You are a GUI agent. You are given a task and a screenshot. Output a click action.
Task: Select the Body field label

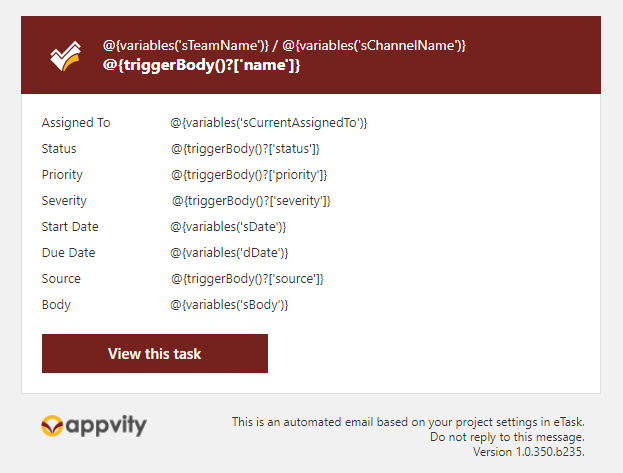tap(56, 305)
